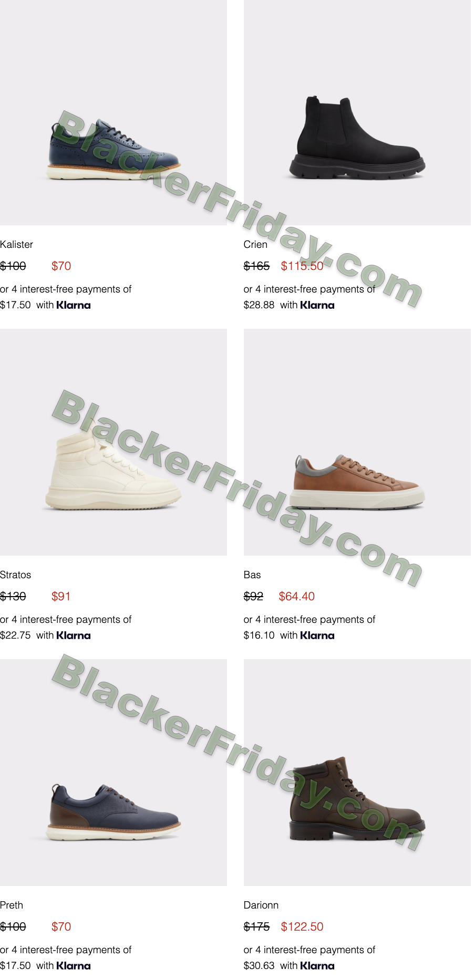Click the Klarna logo under Crien
Viewport: 474px width, 980px height.
[317, 305]
